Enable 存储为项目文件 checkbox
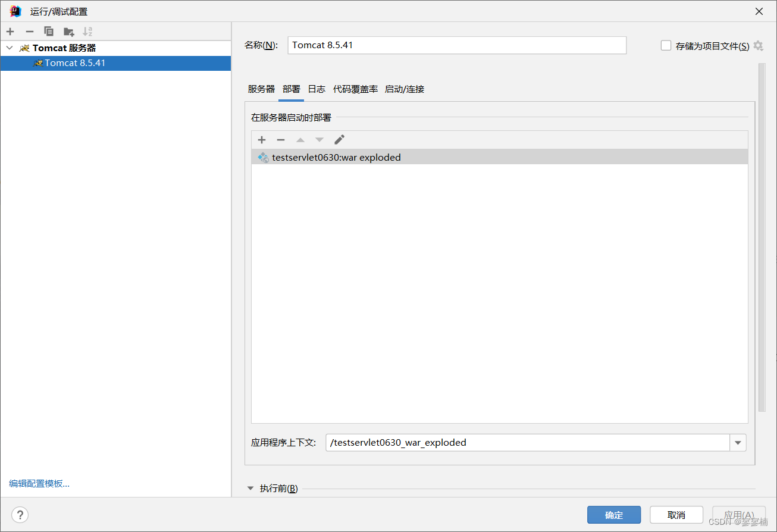 coord(666,45)
